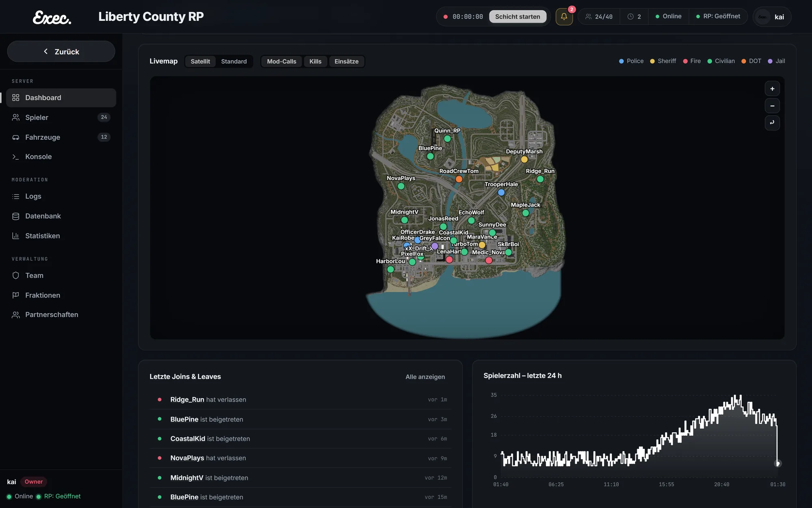Open Datenbank page
The height and width of the screenshot is (508, 812).
click(61, 216)
